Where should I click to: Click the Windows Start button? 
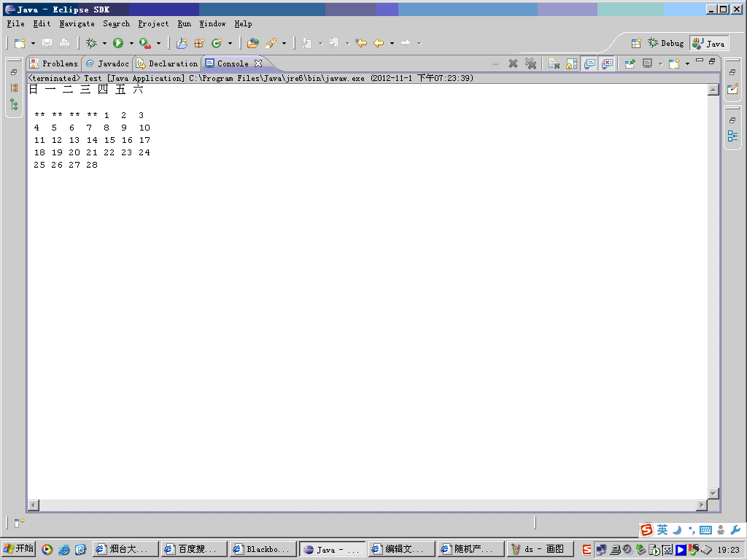coord(18,548)
